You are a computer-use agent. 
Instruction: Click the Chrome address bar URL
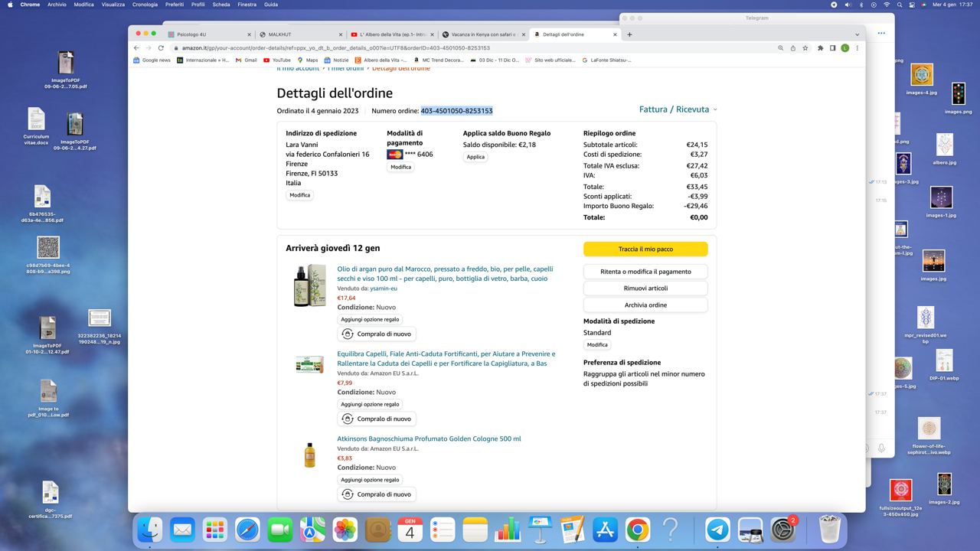tap(335, 48)
